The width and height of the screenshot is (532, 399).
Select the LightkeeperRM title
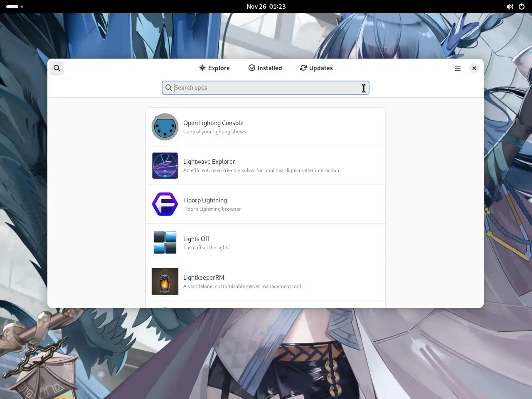pyautogui.click(x=204, y=278)
